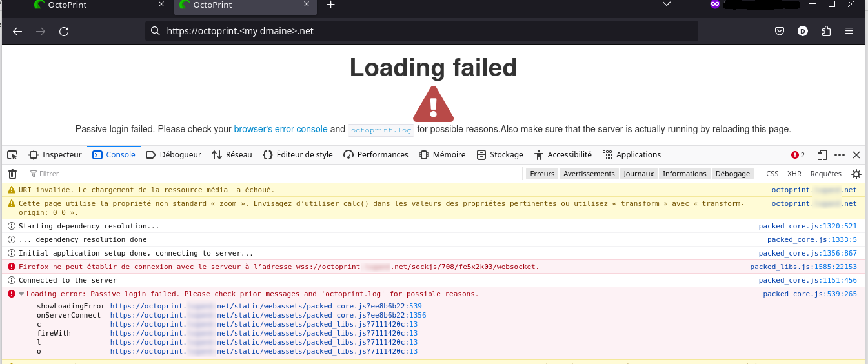The height and width of the screenshot is (364, 868).
Task: Activate the element picker tool
Action: coord(12,155)
